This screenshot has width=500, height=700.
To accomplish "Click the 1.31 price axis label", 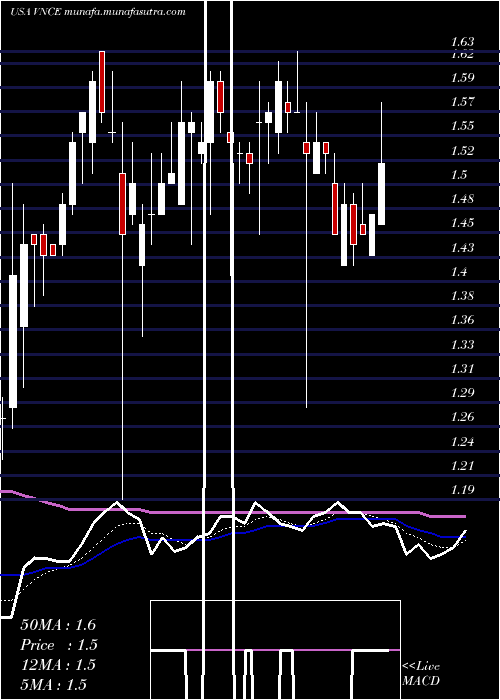I will [462, 368].
